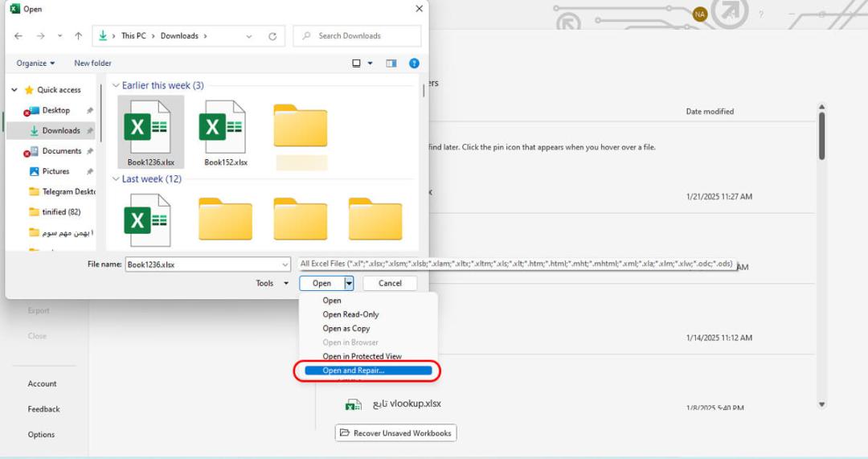Click the NA user account avatar
The width and height of the screenshot is (868, 459).
pos(700,14)
